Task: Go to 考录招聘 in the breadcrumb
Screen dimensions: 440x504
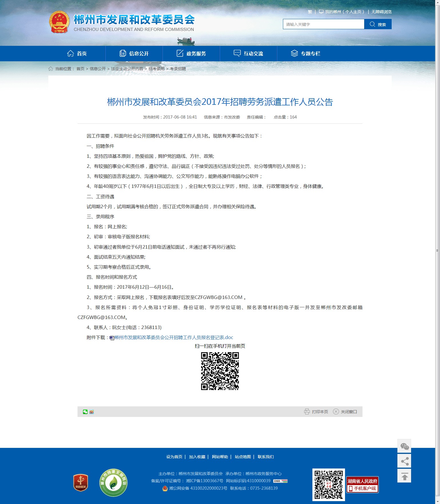Action: coord(178,69)
